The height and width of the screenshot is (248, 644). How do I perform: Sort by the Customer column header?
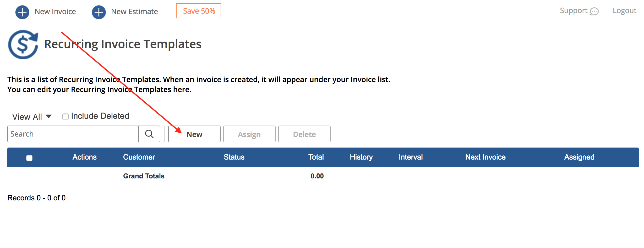139,157
